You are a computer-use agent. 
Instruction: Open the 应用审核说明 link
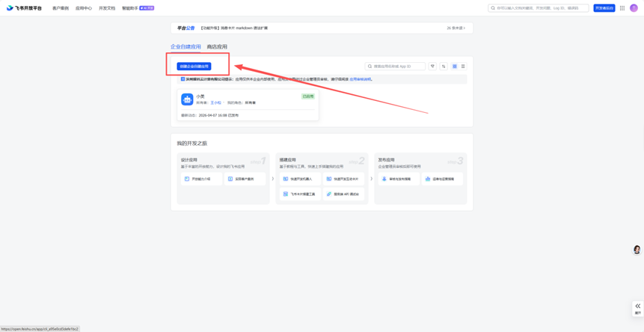pos(361,79)
